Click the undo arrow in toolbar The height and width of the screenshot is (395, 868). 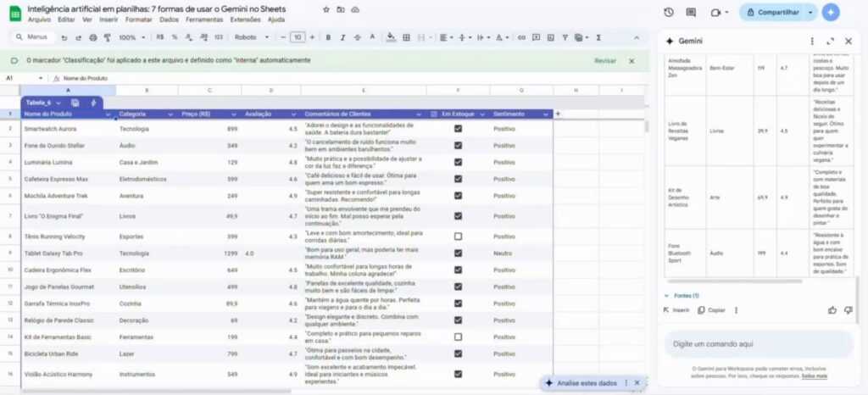(64, 37)
